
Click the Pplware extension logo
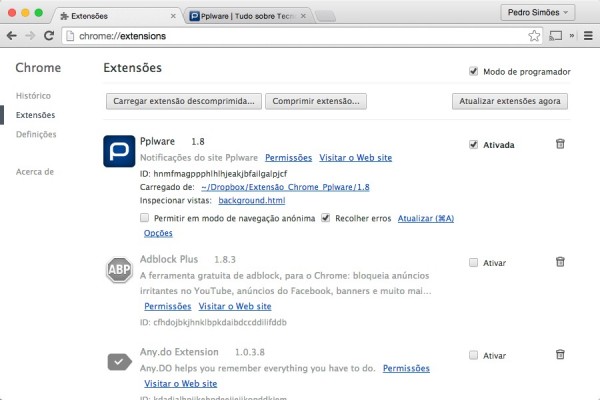(x=119, y=151)
